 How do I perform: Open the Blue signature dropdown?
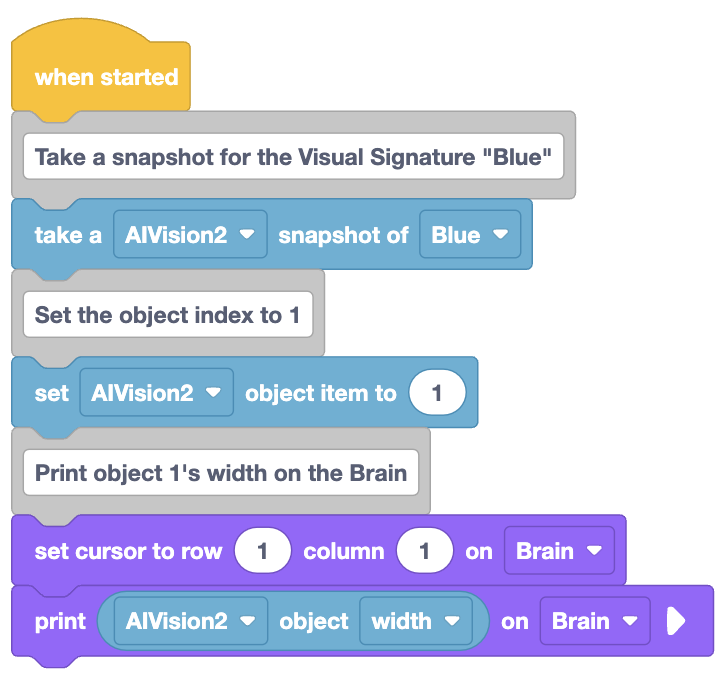[x=470, y=234]
